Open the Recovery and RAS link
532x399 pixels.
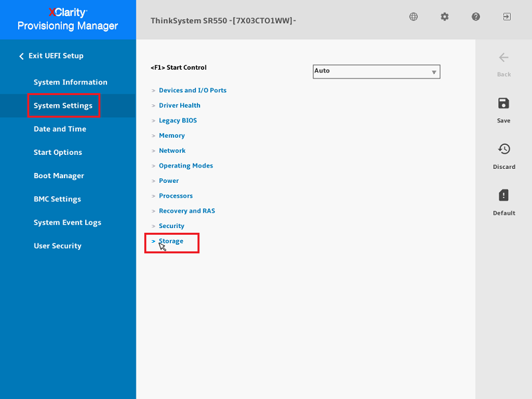[x=187, y=211]
